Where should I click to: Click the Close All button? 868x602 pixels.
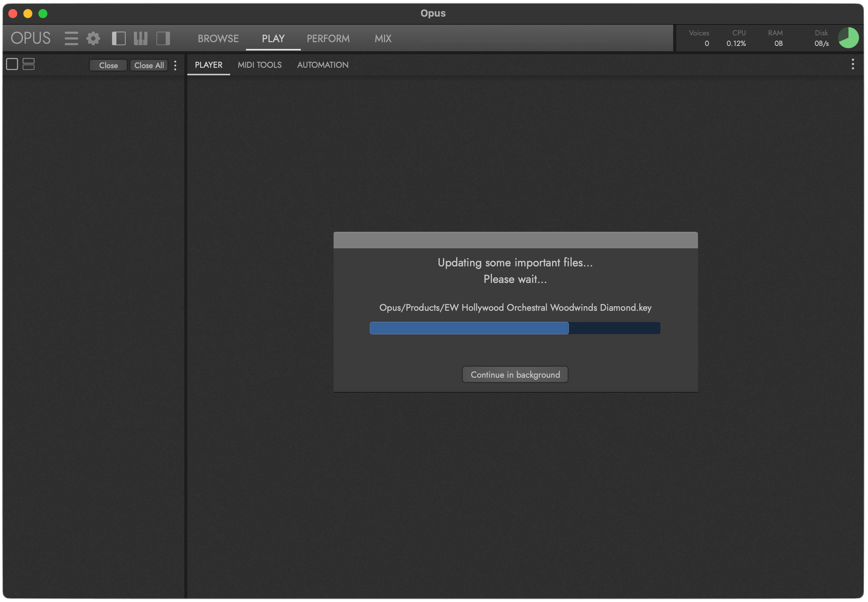click(149, 65)
